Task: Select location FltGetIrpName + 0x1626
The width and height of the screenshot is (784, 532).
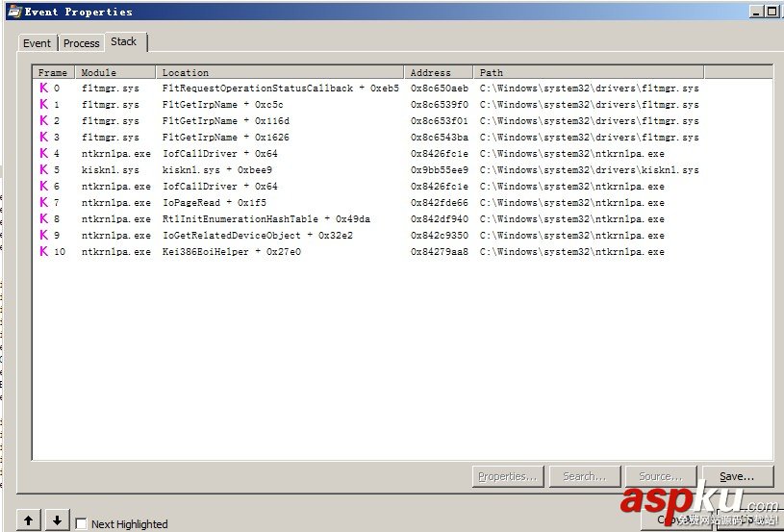Action: (225, 137)
